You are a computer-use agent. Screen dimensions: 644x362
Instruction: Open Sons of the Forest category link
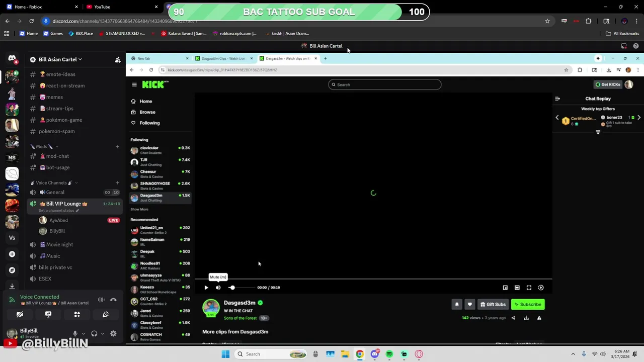240,318
